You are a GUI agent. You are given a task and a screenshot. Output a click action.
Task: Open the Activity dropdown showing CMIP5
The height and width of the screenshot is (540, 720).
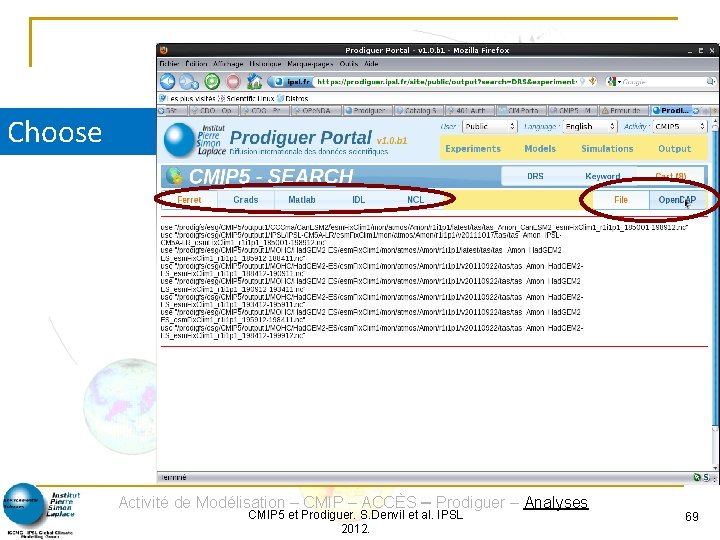[680, 126]
